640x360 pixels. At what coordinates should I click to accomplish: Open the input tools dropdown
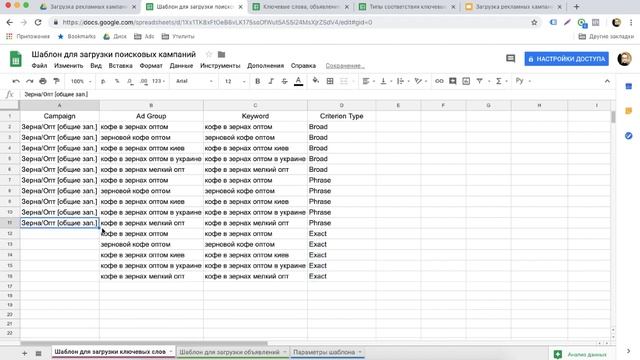pos(523,81)
